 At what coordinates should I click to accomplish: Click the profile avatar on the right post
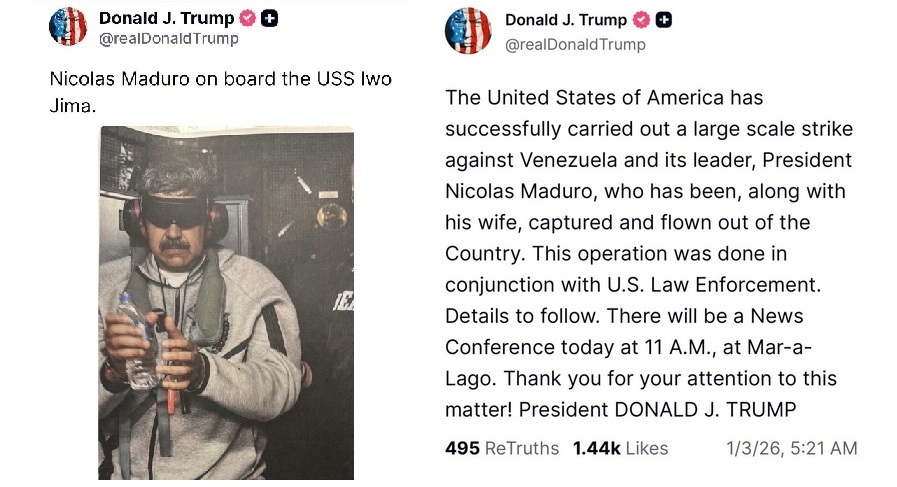[468, 31]
